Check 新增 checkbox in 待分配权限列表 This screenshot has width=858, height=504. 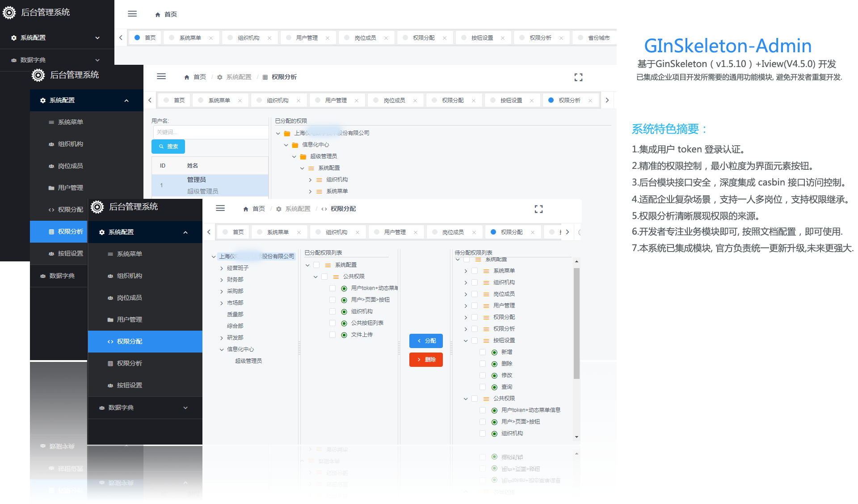(483, 352)
